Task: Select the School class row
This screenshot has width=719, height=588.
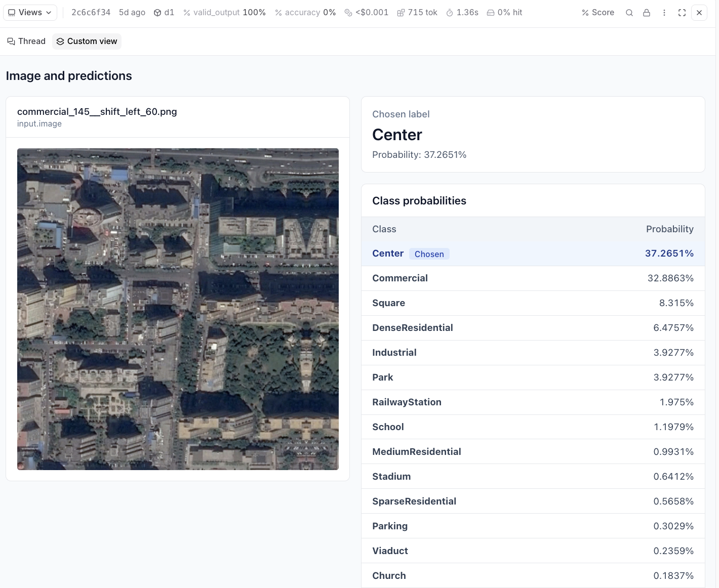Action: (x=533, y=427)
